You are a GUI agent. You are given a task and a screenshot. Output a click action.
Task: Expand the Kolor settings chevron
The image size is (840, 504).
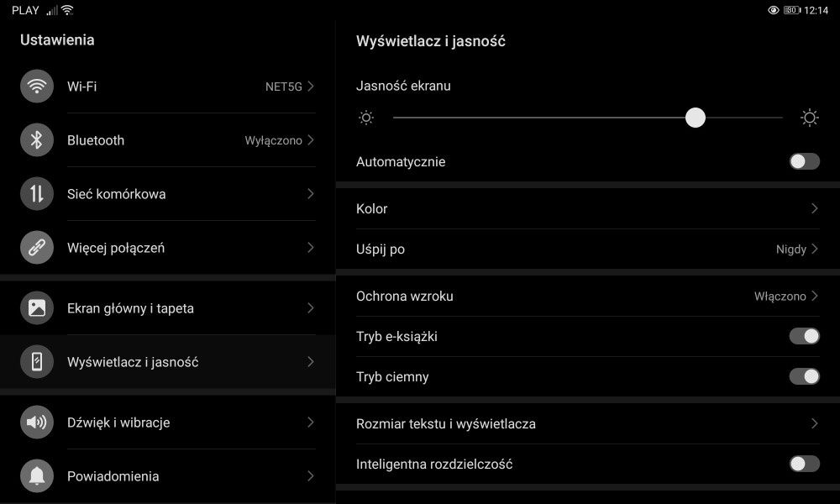pyautogui.click(x=814, y=208)
